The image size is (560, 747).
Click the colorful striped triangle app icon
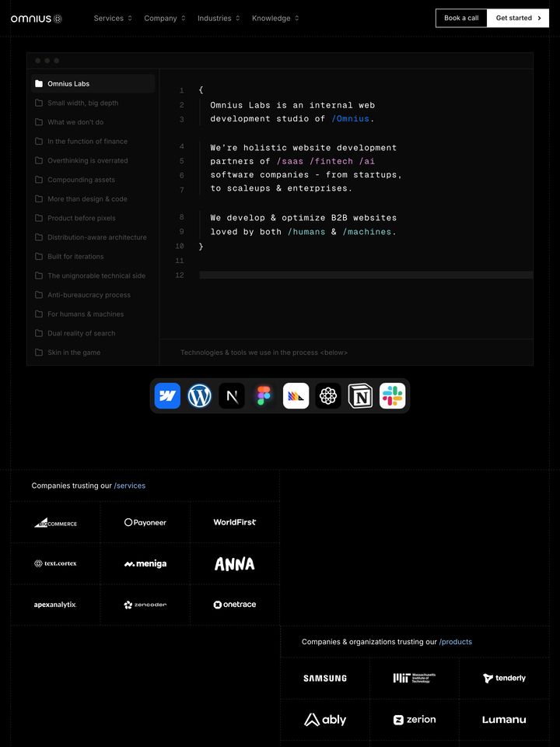click(296, 396)
